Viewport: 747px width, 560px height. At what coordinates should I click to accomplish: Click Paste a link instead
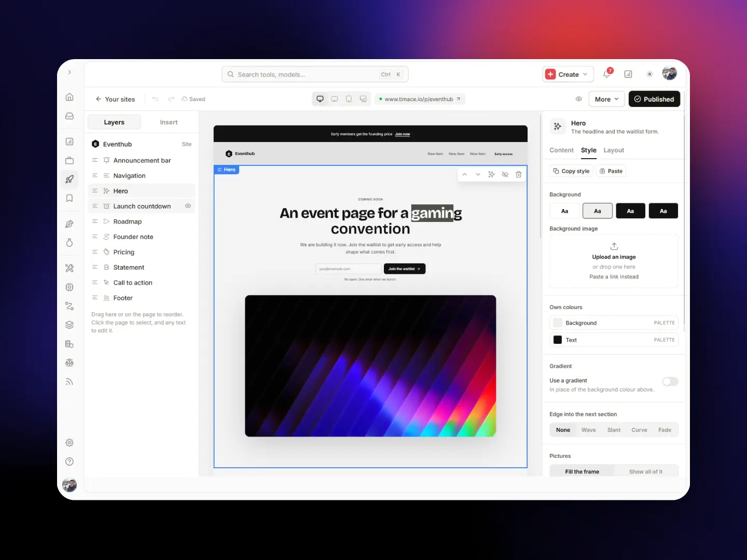point(614,277)
